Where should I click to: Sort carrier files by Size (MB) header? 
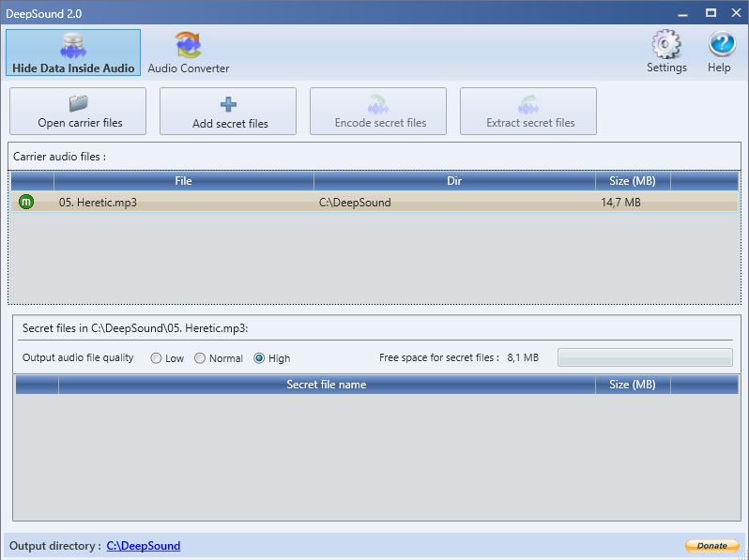click(x=632, y=181)
